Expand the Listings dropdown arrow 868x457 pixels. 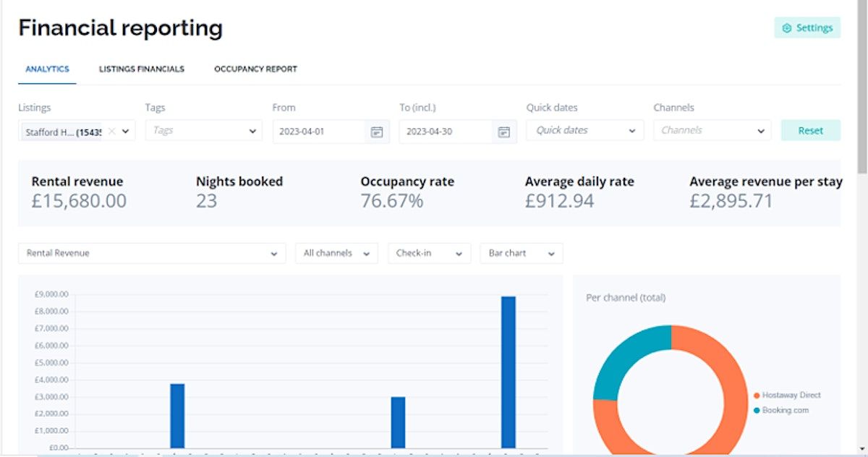coord(126,132)
